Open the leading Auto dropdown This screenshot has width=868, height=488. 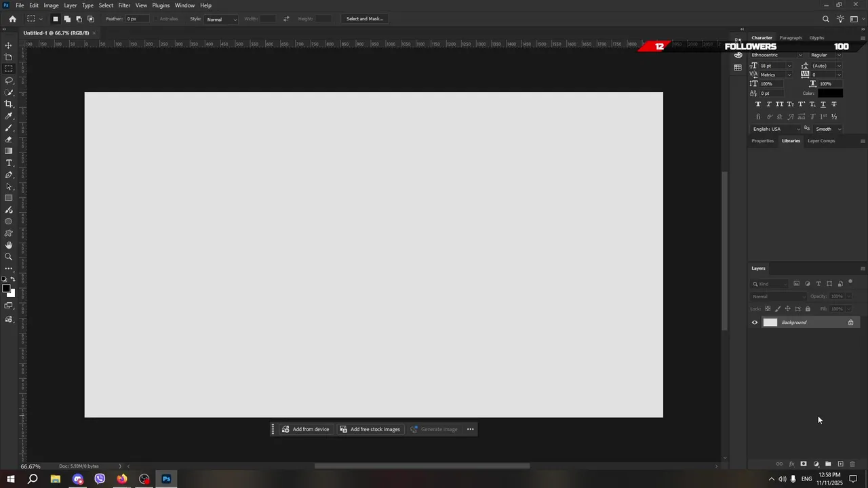pyautogui.click(x=839, y=66)
